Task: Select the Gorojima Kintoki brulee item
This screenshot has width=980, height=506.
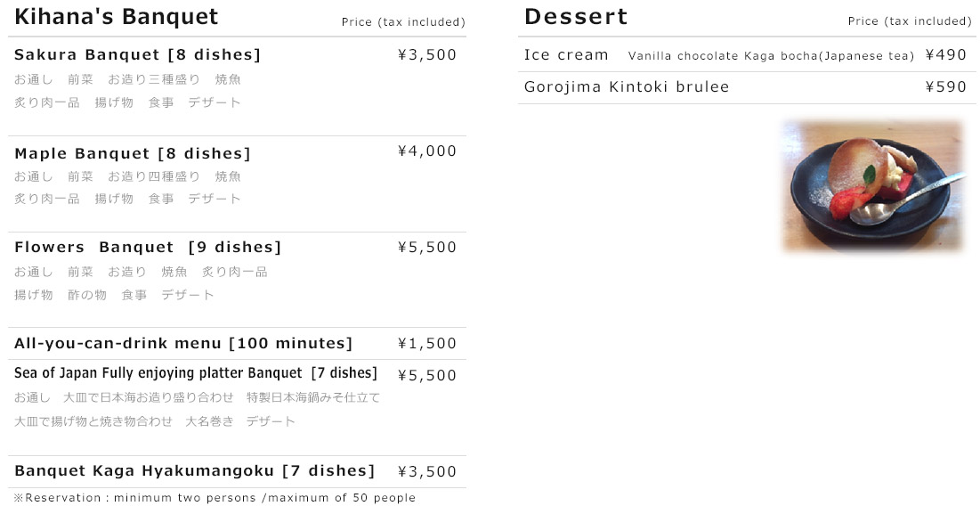Action: coord(627,87)
